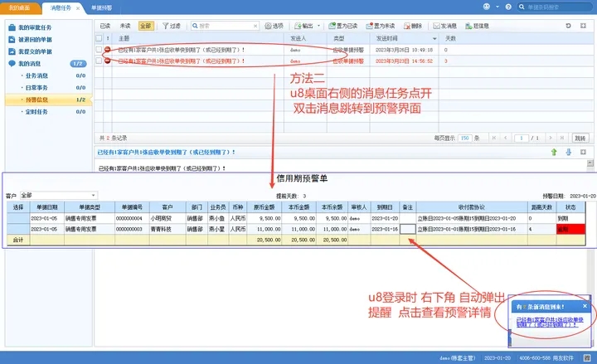
Task: Go to next page of messages
Action: [551, 138]
